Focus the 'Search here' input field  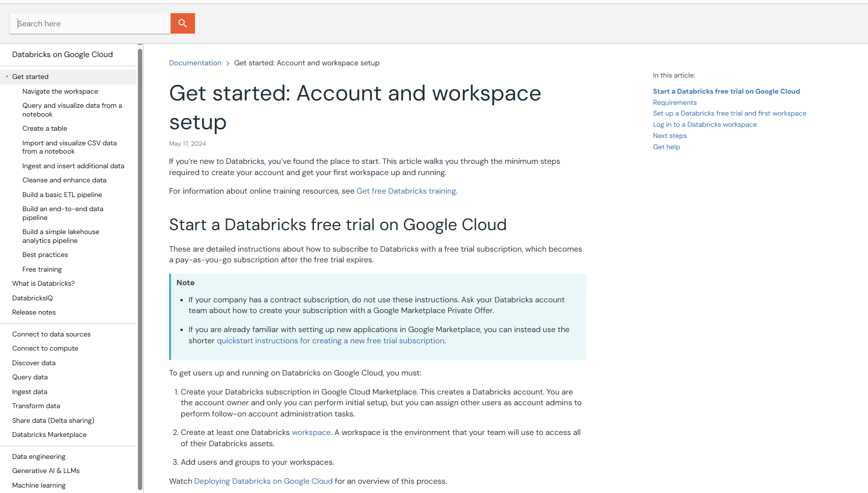point(90,23)
